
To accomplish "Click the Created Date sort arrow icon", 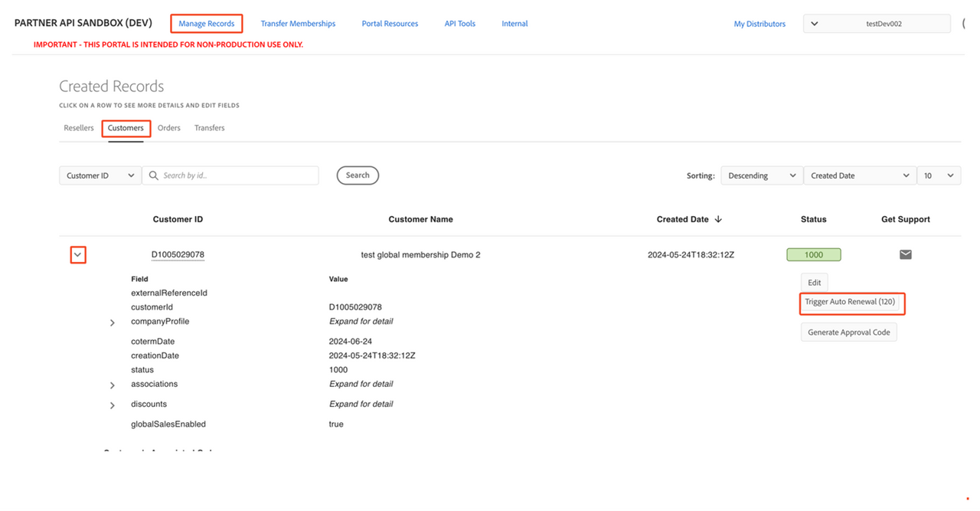I will [718, 219].
